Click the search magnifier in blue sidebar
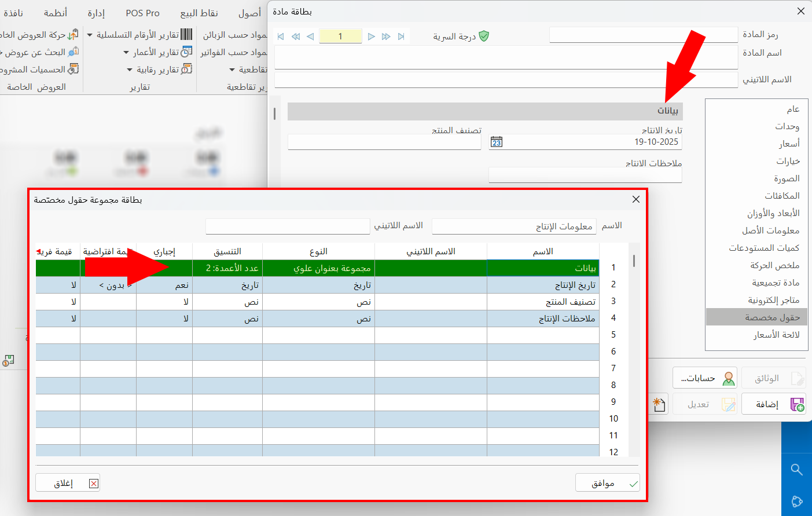812x516 pixels. 796,470
